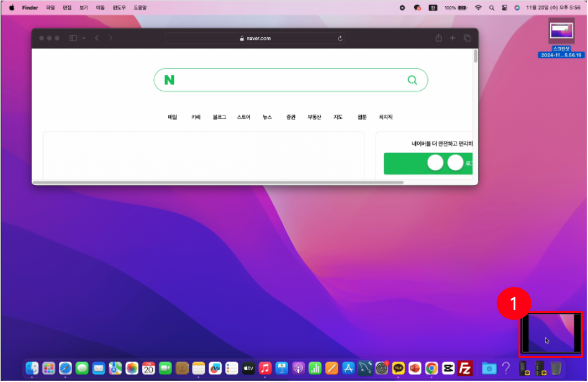
Task: Open the 카페 link on Naver
Action: [x=196, y=117]
